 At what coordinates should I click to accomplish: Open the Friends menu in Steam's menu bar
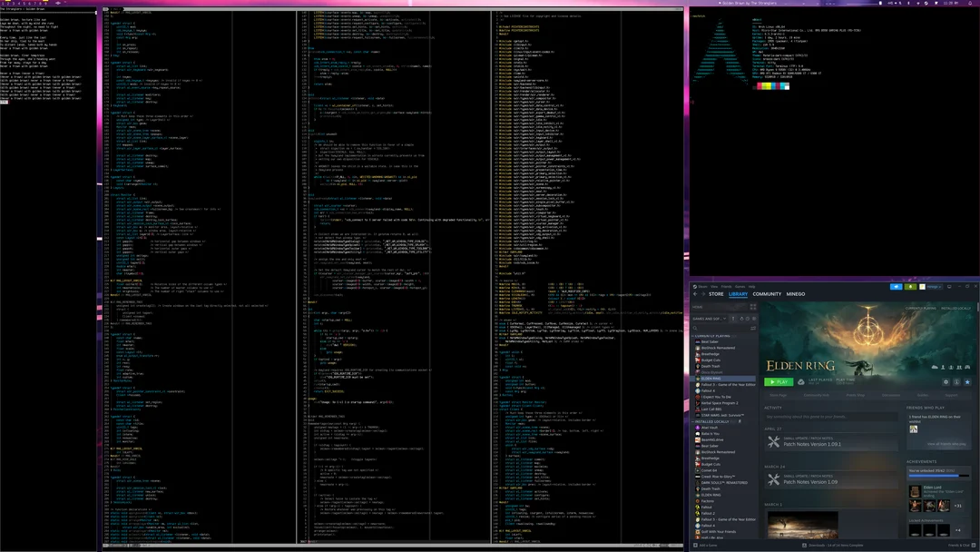tap(725, 286)
